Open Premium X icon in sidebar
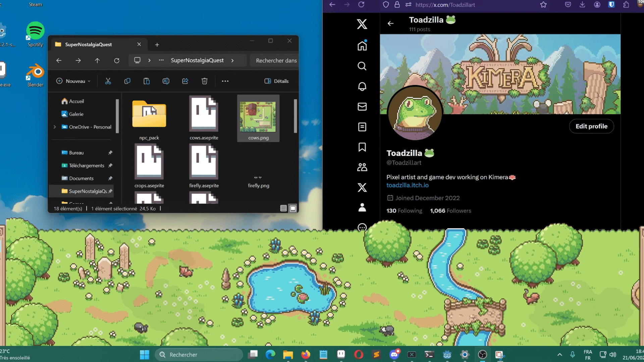Image resolution: width=644 pixels, height=362 pixels. pyautogui.click(x=362, y=187)
